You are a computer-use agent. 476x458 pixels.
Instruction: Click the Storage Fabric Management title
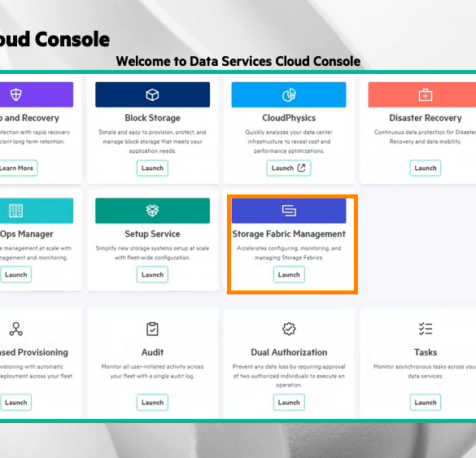(x=289, y=234)
